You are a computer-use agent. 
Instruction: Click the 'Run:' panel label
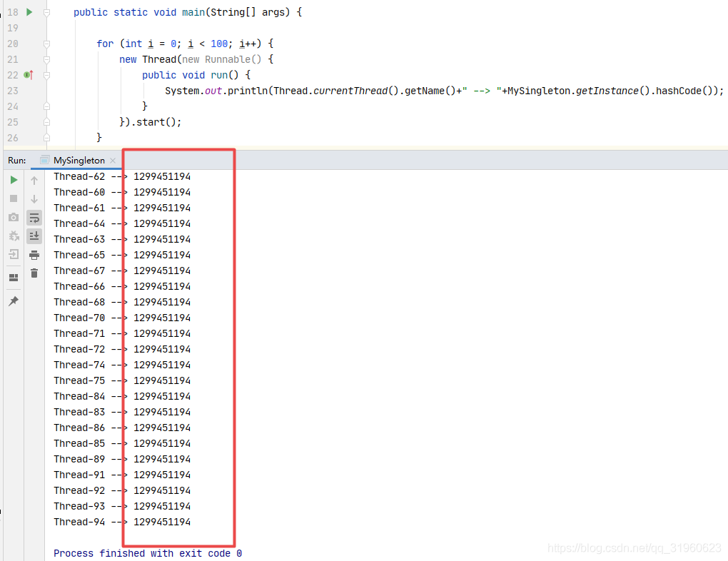click(x=16, y=160)
